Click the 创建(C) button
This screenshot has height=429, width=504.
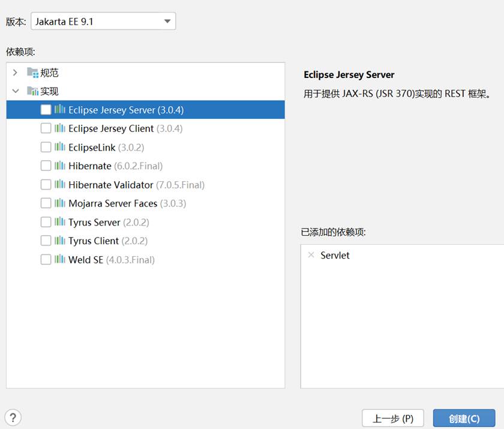(464, 418)
